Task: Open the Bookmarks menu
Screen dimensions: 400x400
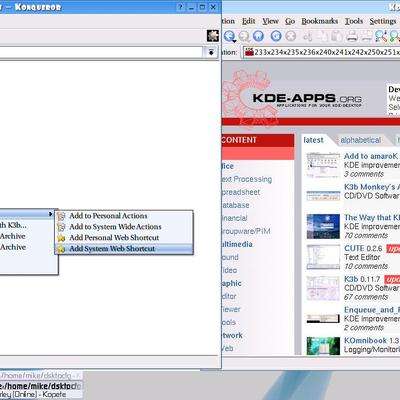Action: point(320,21)
